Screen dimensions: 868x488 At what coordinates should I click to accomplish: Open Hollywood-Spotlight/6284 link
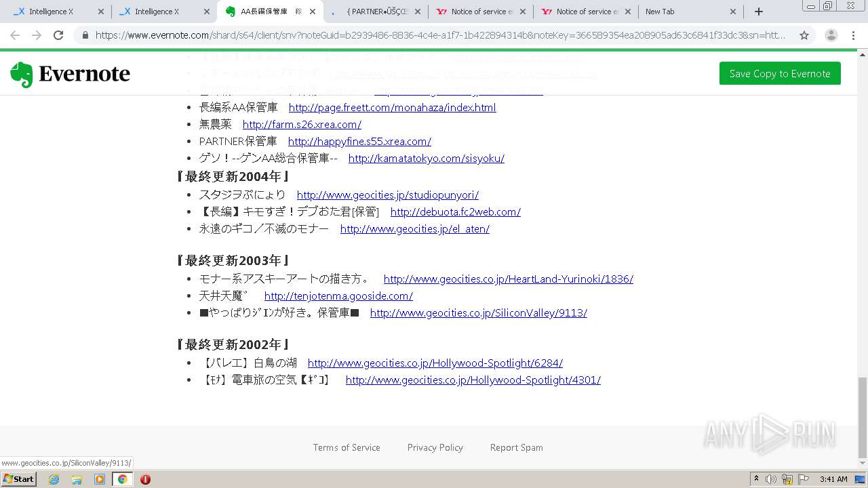pos(435,363)
